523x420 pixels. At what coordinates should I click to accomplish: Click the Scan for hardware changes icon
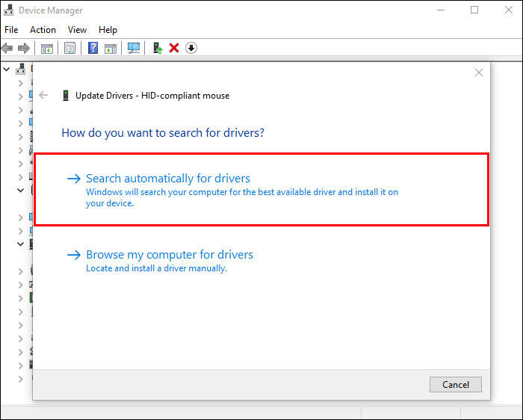134,48
